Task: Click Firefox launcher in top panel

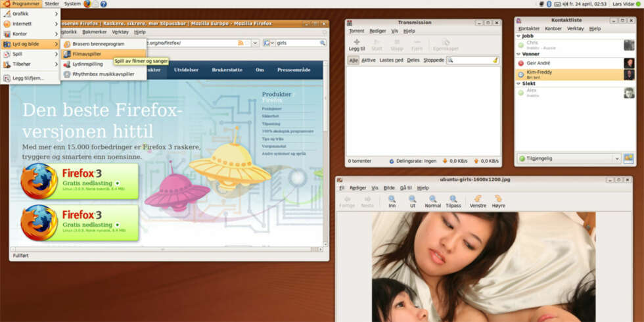Action: [87, 4]
